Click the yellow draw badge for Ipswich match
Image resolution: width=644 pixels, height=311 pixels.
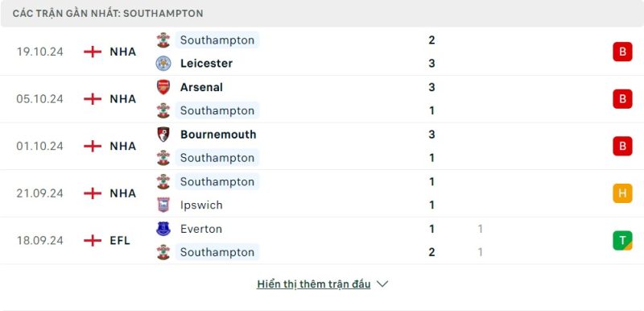[x=622, y=193]
